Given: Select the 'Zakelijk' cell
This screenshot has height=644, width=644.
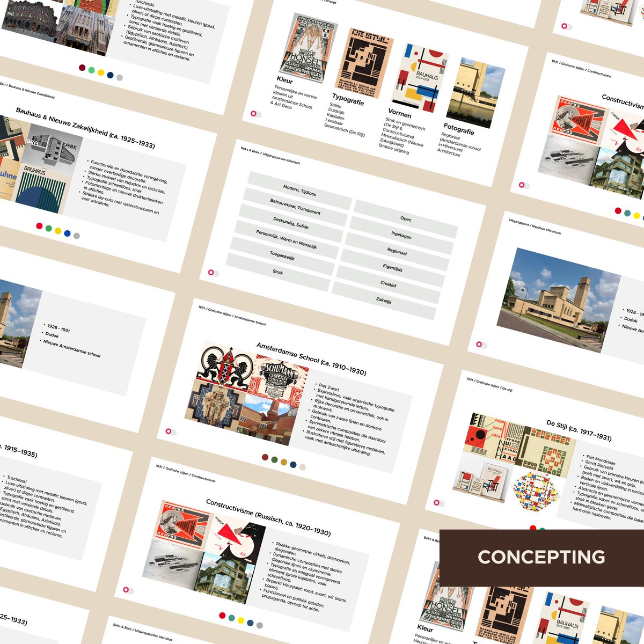Looking at the screenshot, I should pos(384,301).
